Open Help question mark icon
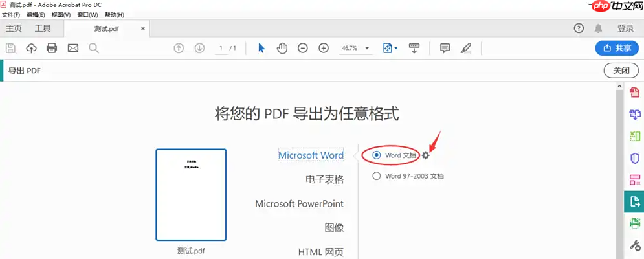644x259 pixels. point(579,28)
